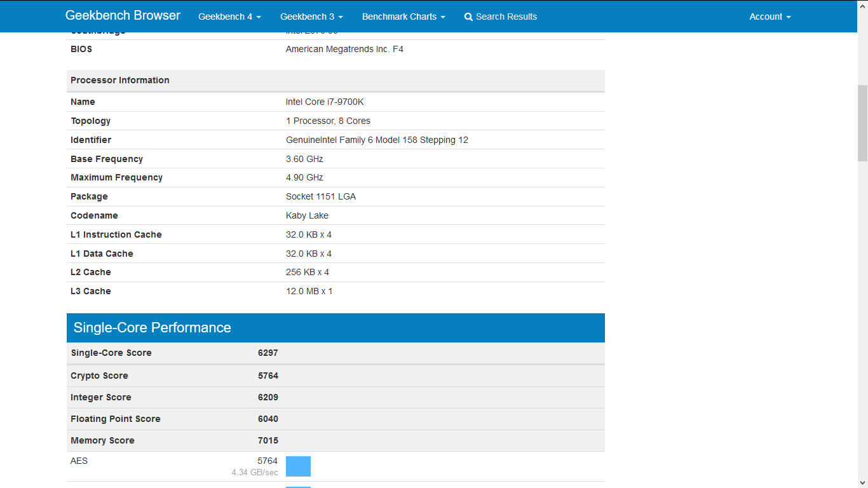Click the 'GenuineIntel Family 6 Model 158 Stepping 12' text
Image resolution: width=868 pixels, height=488 pixels.
pos(377,140)
